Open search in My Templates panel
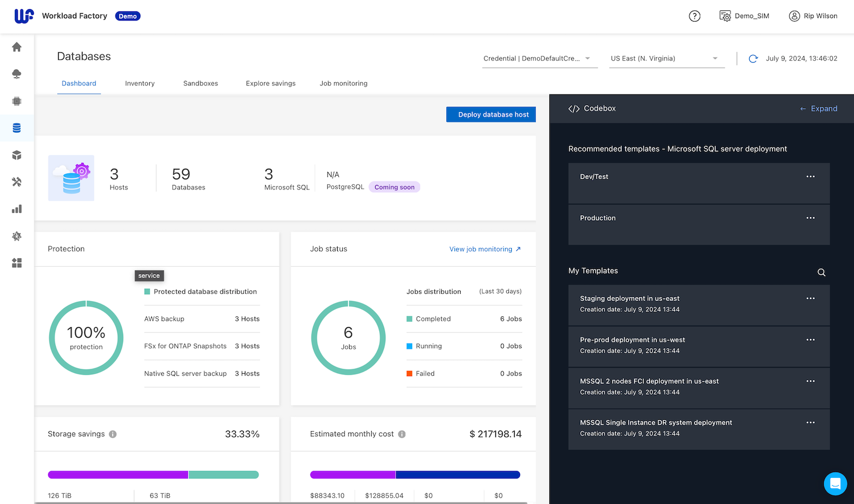 (x=821, y=272)
